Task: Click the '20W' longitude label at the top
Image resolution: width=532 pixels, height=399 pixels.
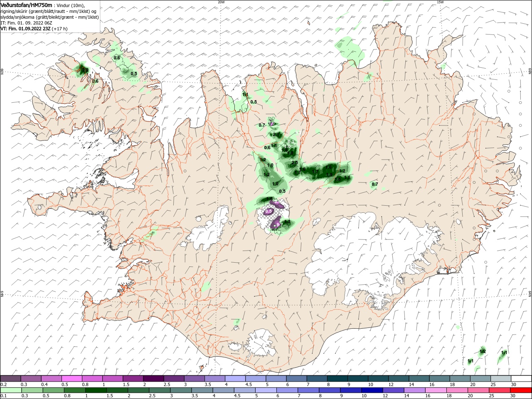Action: 221,2
